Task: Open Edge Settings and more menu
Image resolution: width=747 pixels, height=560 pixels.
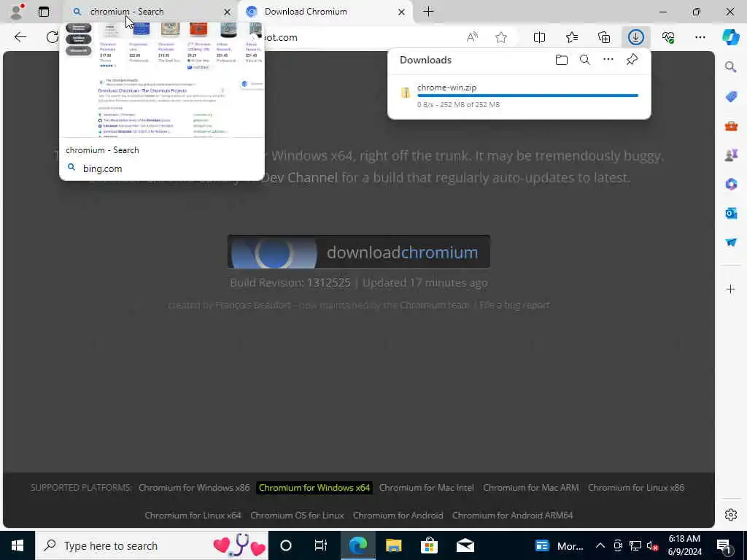Action: click(x=700, y=37)
